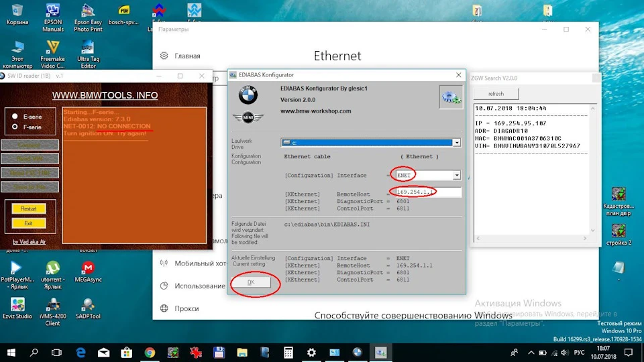Open the BMW app icon in the taskbar

point(358,353)
